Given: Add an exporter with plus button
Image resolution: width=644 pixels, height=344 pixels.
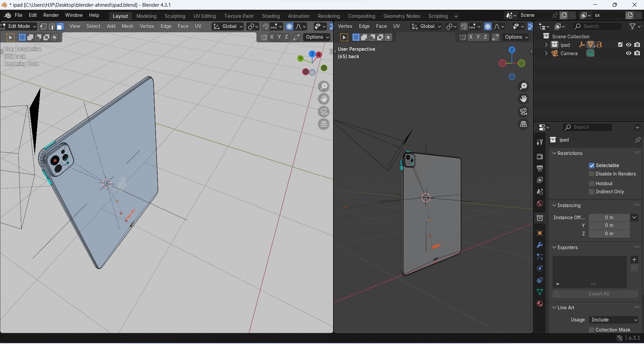Looking at the screenshot, I should point(635,260).
